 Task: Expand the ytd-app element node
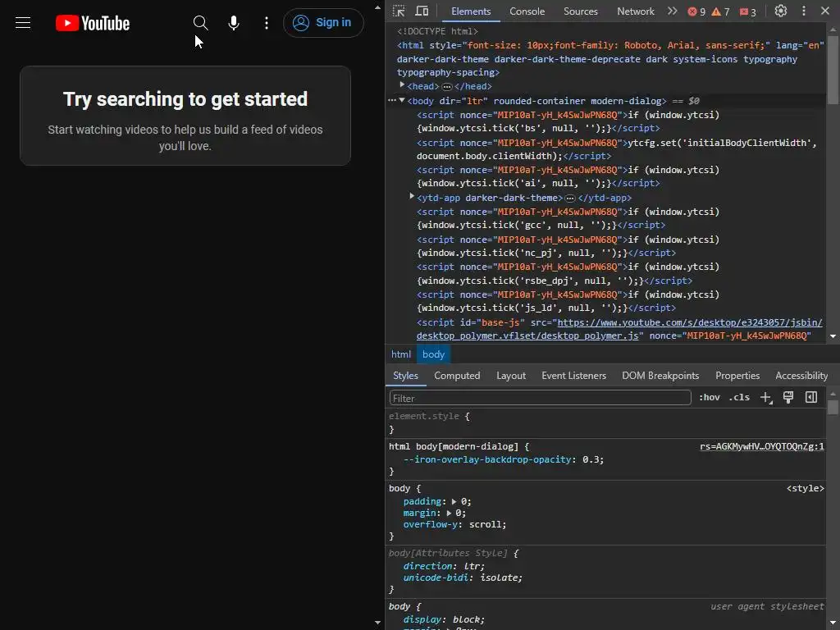[x=412, y=197]
